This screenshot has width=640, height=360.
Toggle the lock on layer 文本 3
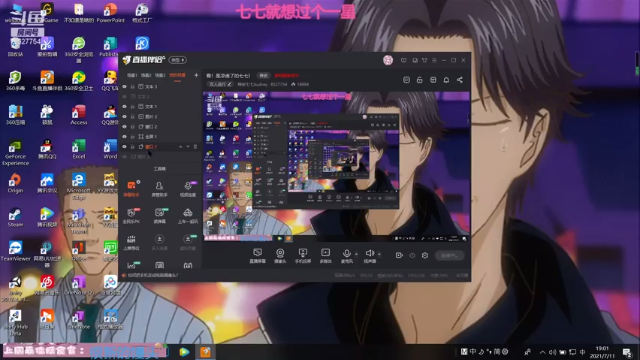pyautogui.click(x=133, y=87)
